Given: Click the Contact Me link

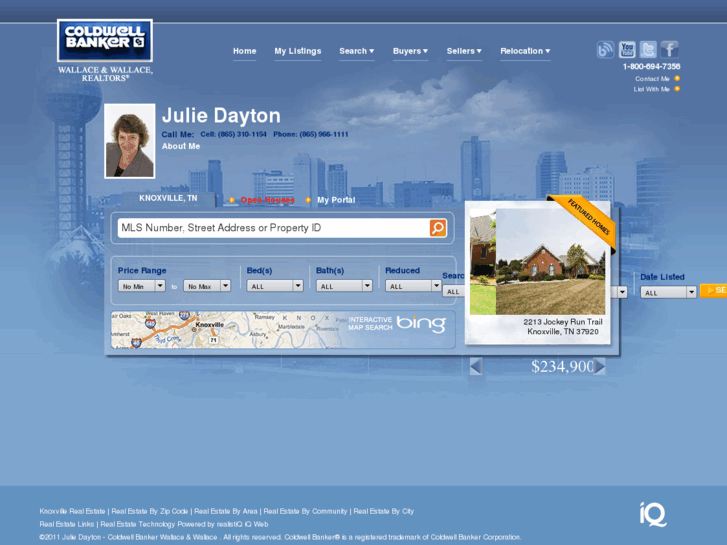Looking at the screenshot, I should pyautogui.click(x=652, y=78).
